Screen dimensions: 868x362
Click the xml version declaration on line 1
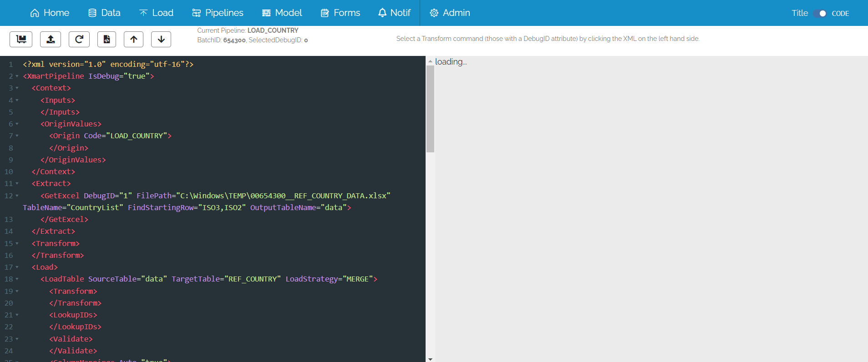tap(108, 65)
